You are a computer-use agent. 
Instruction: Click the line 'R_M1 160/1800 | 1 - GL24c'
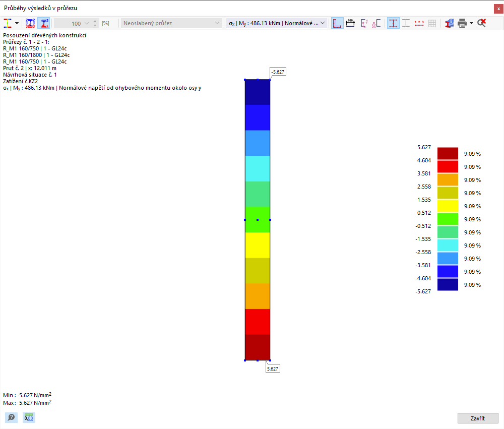[x=36, y=55]
